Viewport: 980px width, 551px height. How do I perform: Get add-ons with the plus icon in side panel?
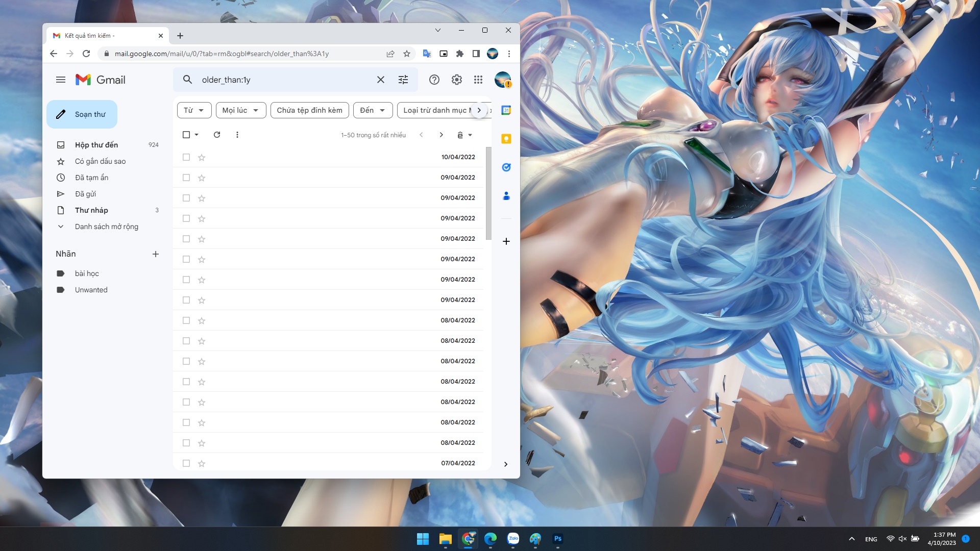506,241
